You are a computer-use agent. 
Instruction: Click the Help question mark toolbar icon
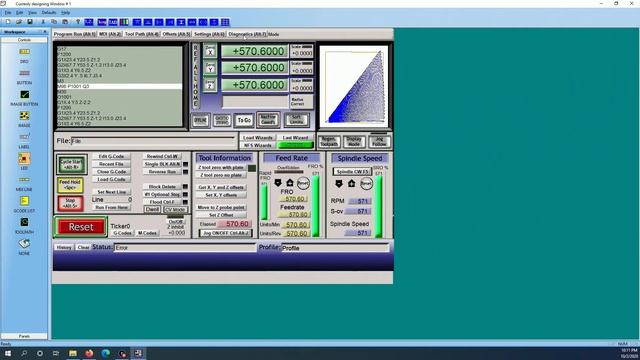click(78, 22)
